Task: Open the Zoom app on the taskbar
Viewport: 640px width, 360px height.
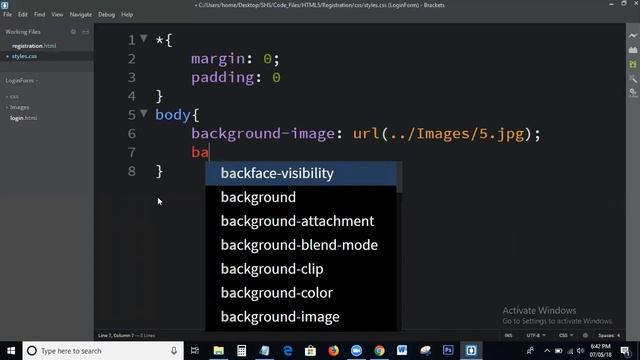Action: click(356, 351)
